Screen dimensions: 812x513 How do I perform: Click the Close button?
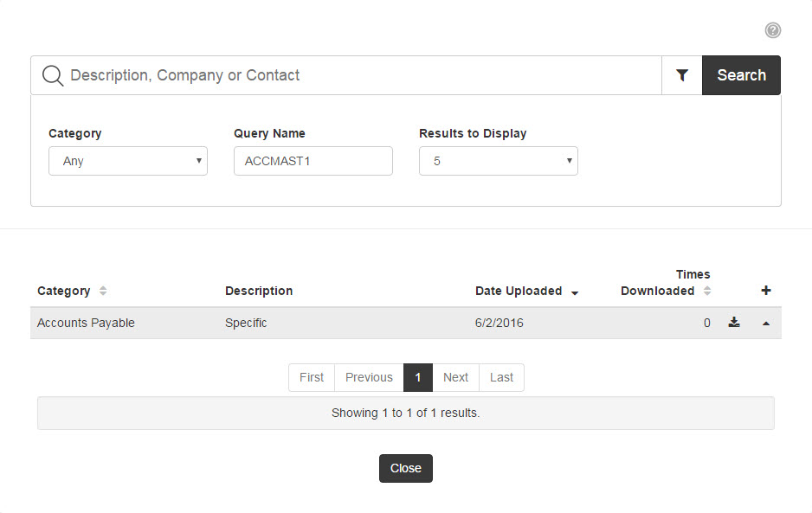pyautogui.click(x=405, y=469)
